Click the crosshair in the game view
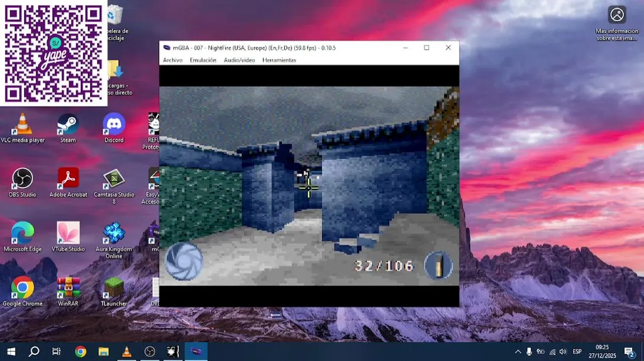644x361 pixels. [308, 188]
